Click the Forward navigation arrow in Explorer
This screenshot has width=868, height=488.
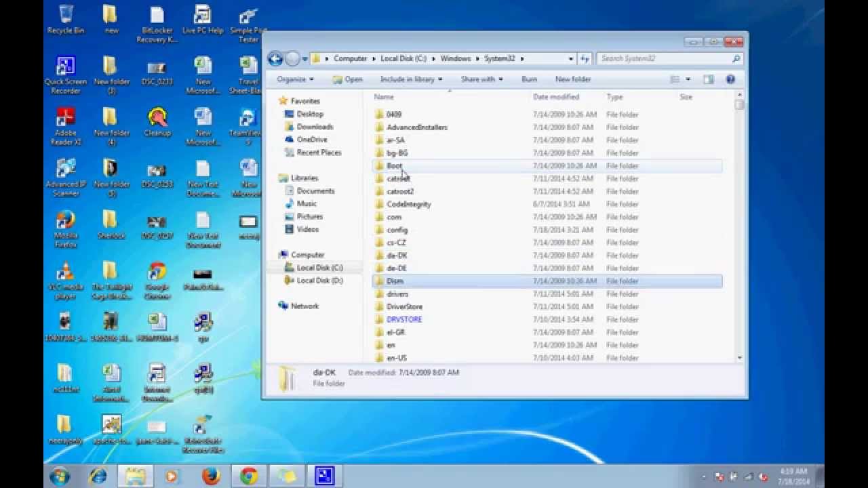(x=292, y=59)
